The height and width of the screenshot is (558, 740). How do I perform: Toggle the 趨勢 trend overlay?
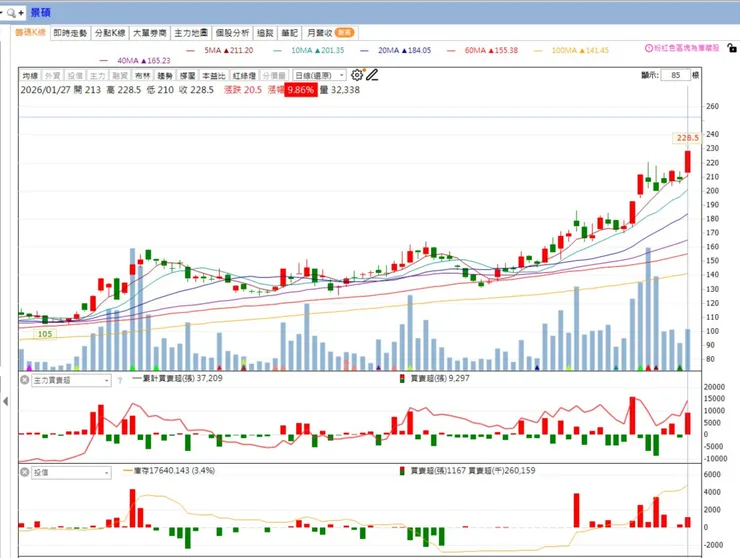coord(165,76)
